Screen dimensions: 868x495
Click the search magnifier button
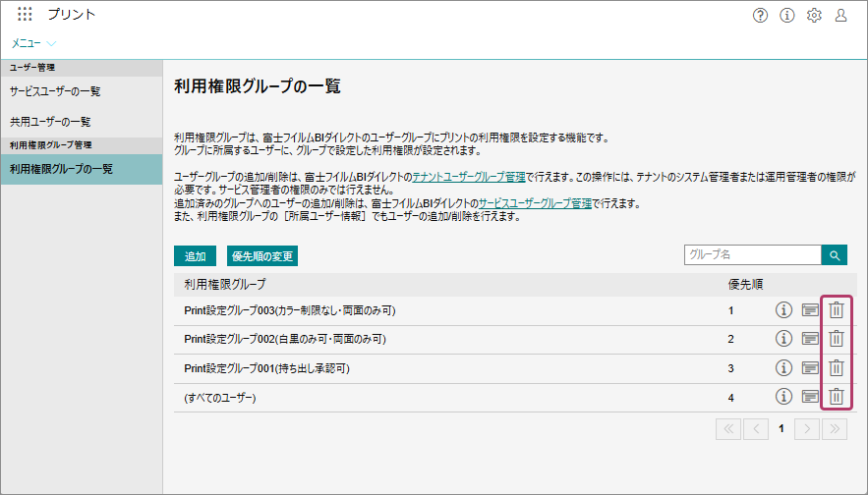tap(835, 255)
